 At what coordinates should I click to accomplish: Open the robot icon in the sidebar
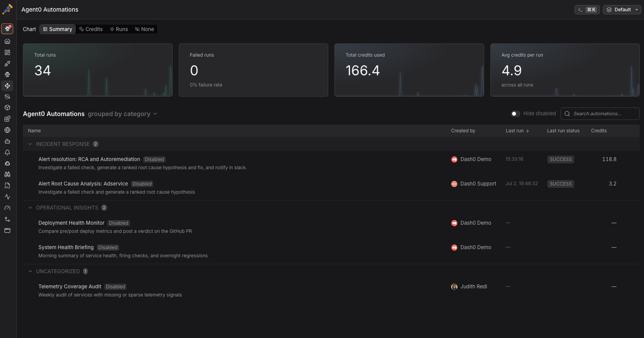(x=7, y=141)
